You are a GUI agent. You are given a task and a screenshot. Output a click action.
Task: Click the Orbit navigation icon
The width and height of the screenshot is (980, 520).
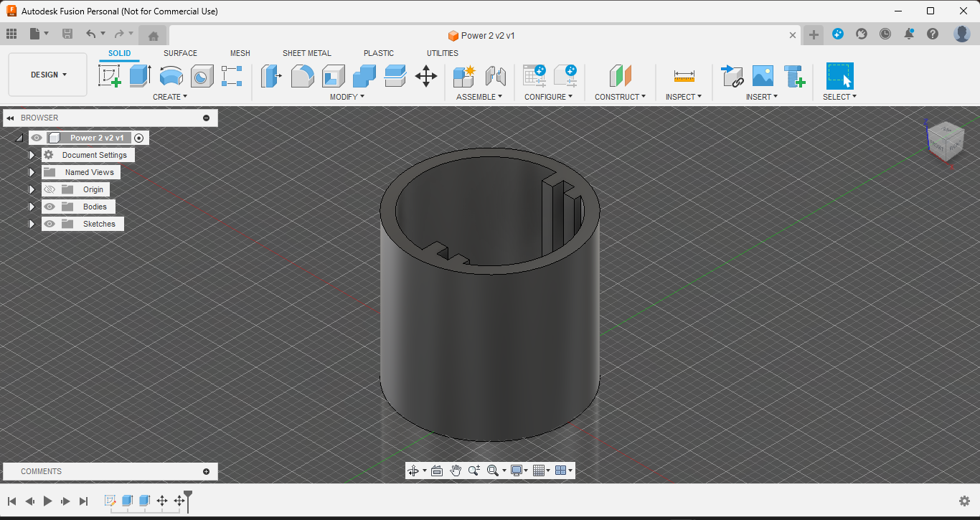pyautogui.click(x=413, y=471)
